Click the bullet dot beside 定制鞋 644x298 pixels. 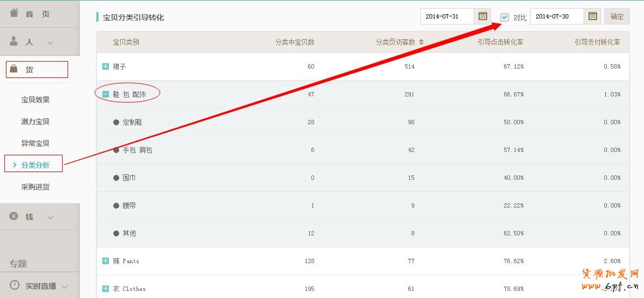click(116, 122)
